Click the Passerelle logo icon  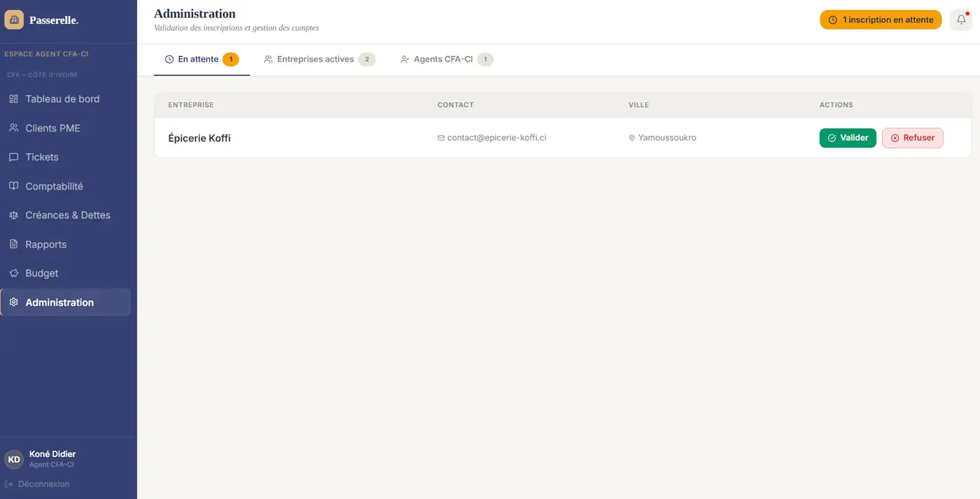coord(14,20)
